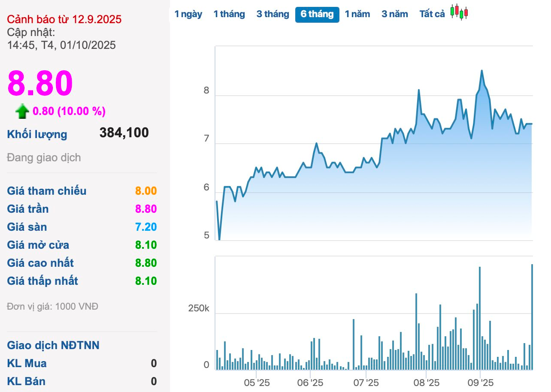The height and width of the screenshot is (392, 551).
Task: Open the Giao dịch NĐTNN section heading
Action: click(53, 345)
